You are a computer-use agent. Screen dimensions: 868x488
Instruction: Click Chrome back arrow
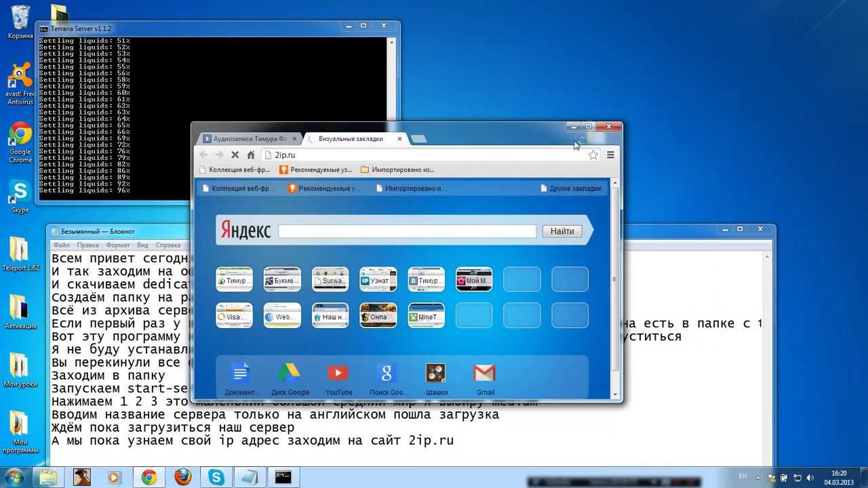203,155
